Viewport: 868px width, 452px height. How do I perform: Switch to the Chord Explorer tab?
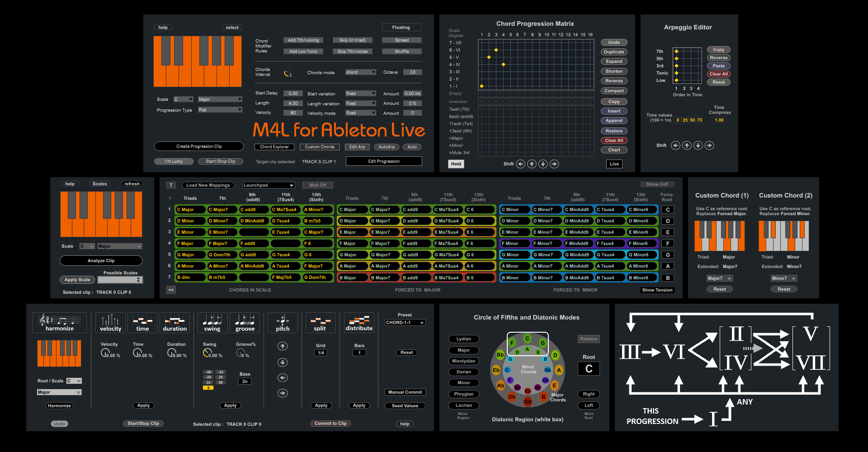point(274,147)
